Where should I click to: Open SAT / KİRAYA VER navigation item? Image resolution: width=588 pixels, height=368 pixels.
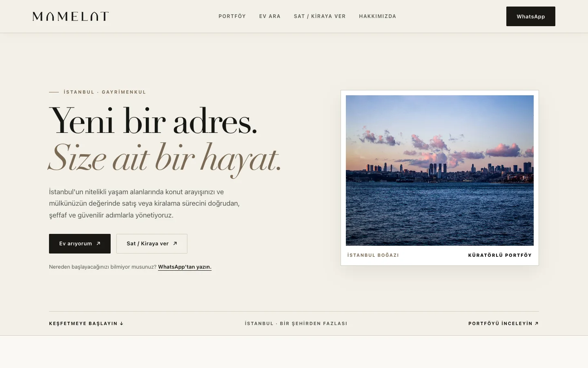point(320,16)
